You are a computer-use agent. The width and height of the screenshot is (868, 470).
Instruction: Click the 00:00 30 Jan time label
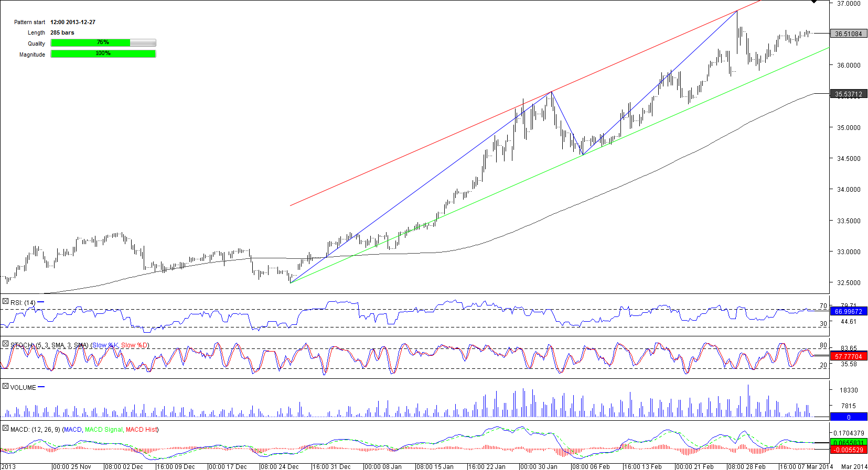pos(539,466)
